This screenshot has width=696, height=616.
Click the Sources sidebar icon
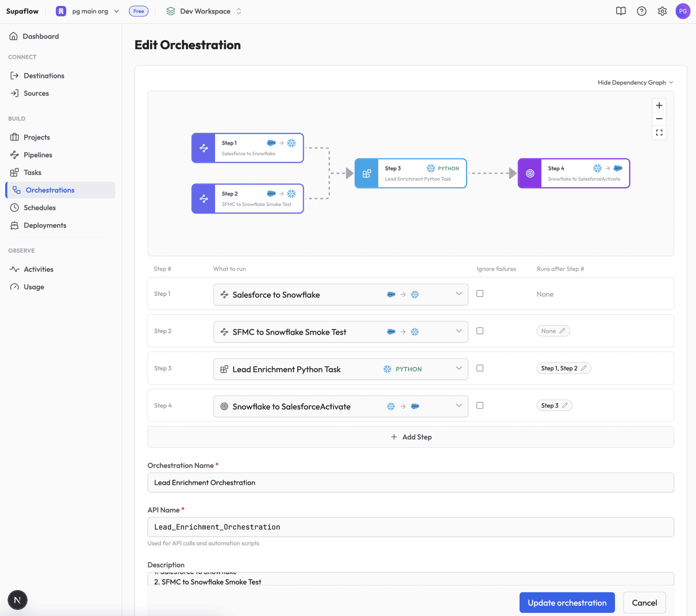tap(14, 93)
